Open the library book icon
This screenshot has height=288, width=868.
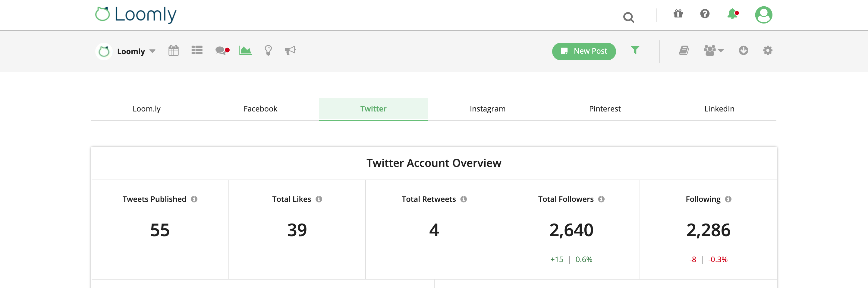tap(684, 51)
